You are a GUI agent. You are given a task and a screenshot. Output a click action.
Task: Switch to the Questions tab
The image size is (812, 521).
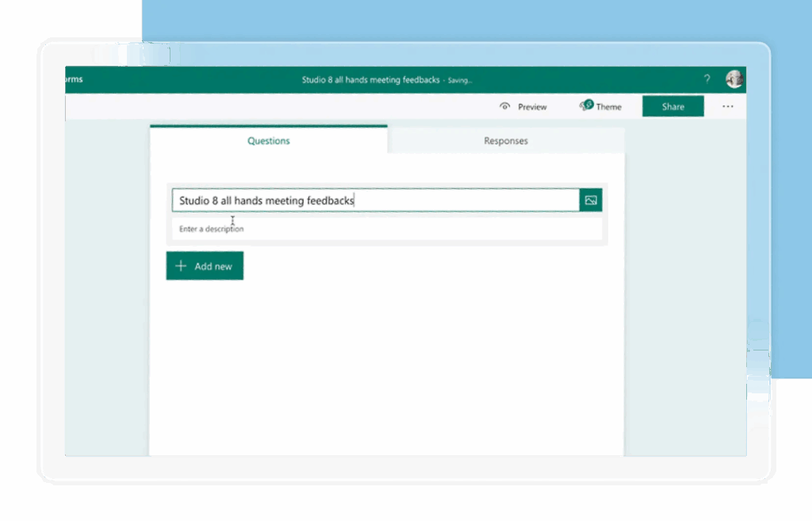(269, 141)
